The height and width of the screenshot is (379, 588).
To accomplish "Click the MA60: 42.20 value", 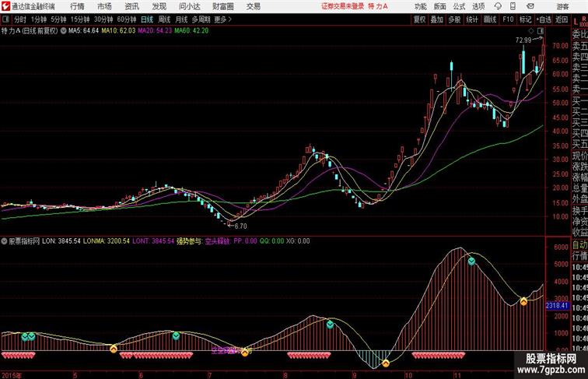I will [x=191, y=31].
